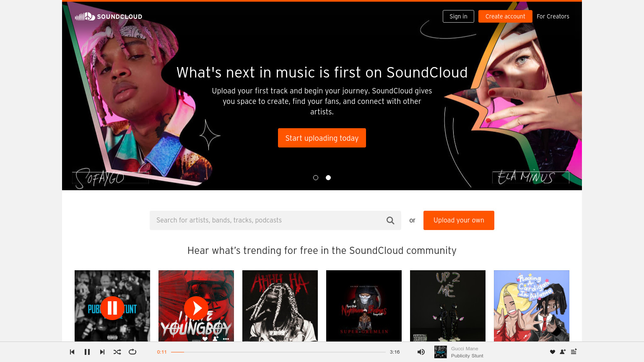Play the Youngboy track thumbnail
Image resolution: width=644 pixels, height=362 pixels.
[x=196, y=308]
